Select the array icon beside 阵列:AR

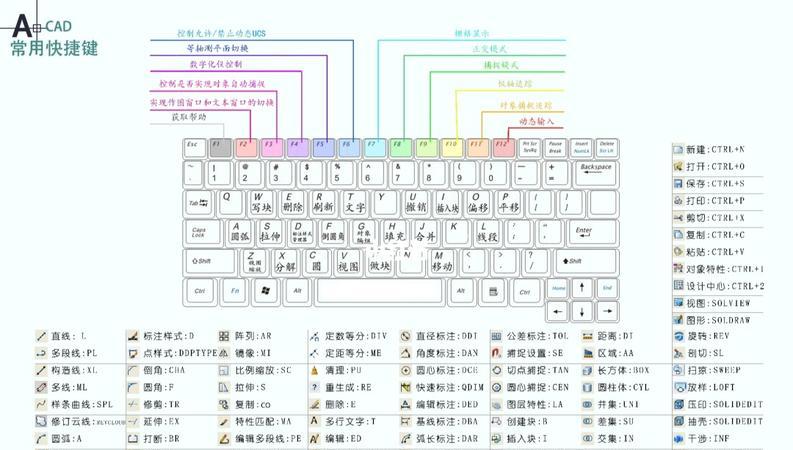point(224,336)
